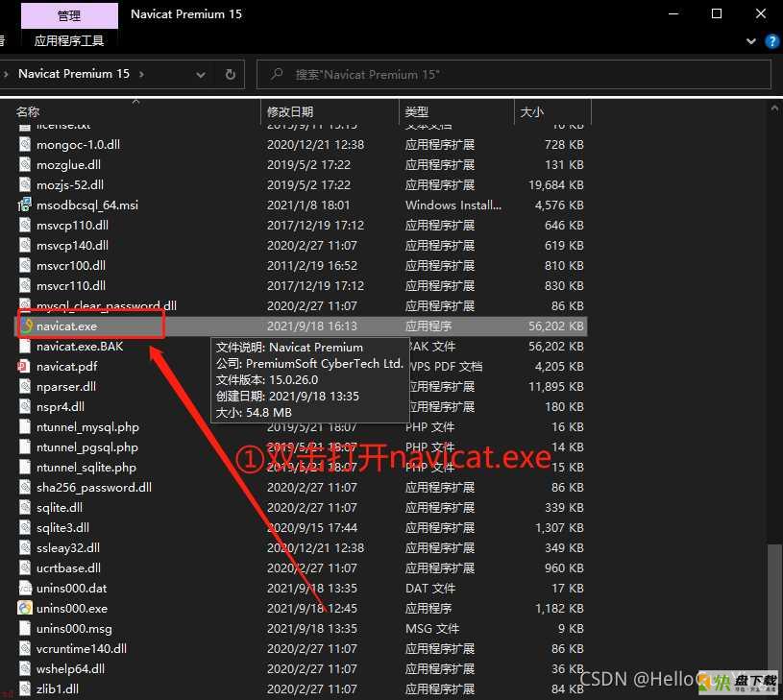Click the ntunnel_sqlite.php file icon
The height and width of the screenshot is (700, 783).
click(24, 468)
